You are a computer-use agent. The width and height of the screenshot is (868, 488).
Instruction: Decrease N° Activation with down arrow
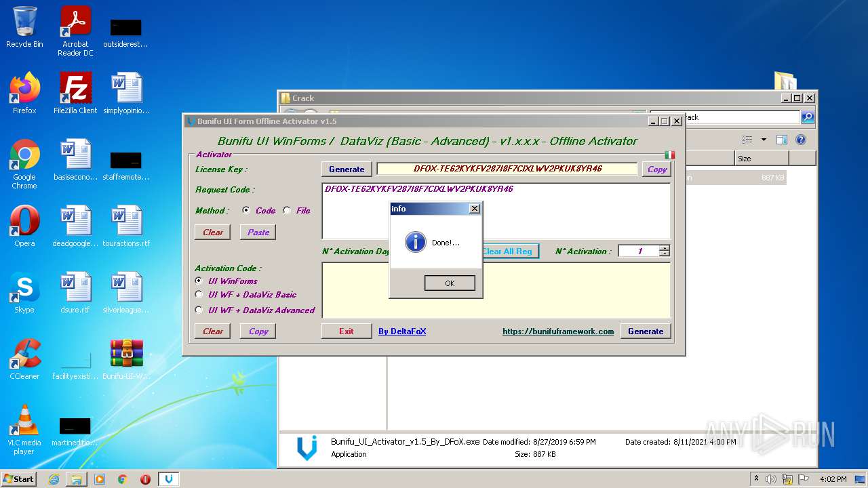pyautogui.click(x=665, y=254)
